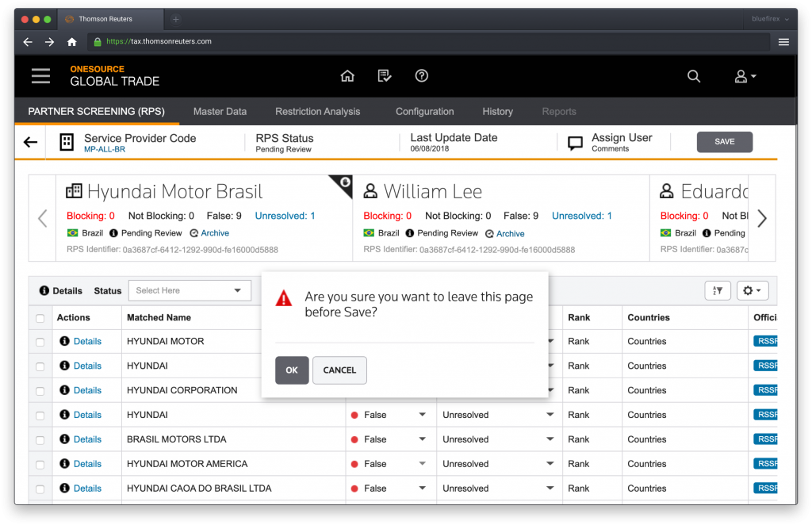Click the info icon in HYUNDAI MOTOR row
The height and width of the screenshot is (525, 812).
(65, 341)
